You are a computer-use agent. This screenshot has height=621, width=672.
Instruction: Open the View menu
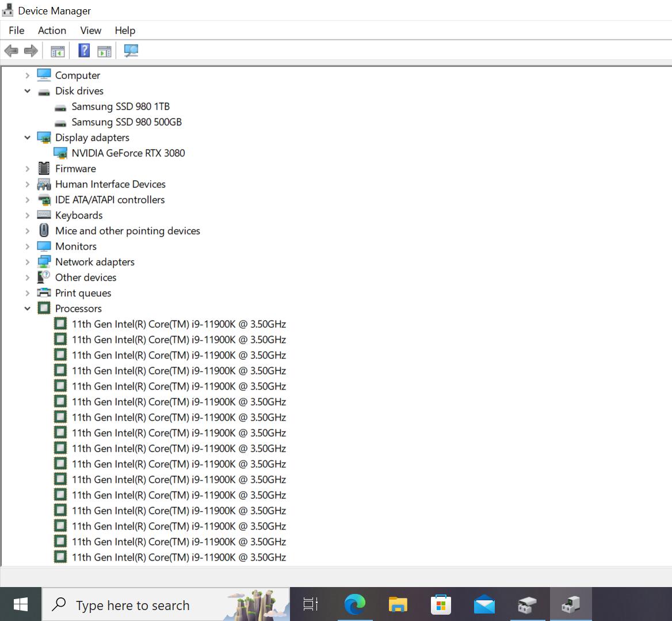(90, 31)
